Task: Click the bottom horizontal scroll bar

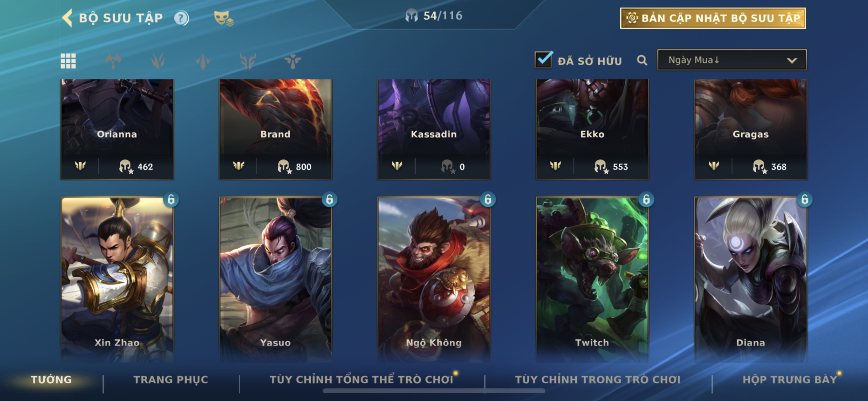Action: (434, 391)
